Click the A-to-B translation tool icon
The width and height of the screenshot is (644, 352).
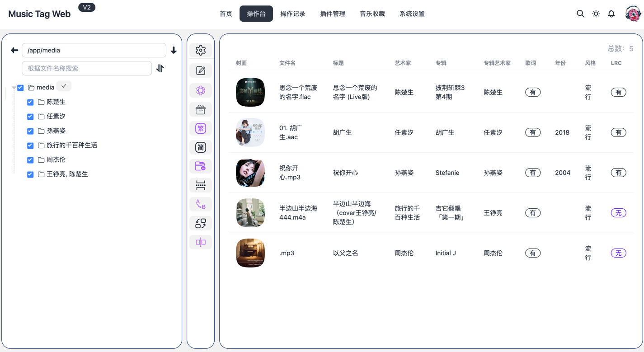[200, 204]
